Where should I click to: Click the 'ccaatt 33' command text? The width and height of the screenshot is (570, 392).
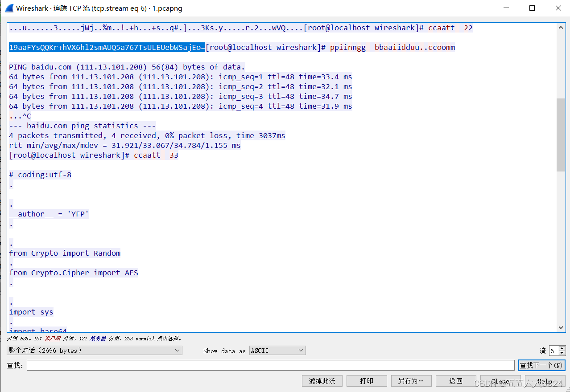156,155
